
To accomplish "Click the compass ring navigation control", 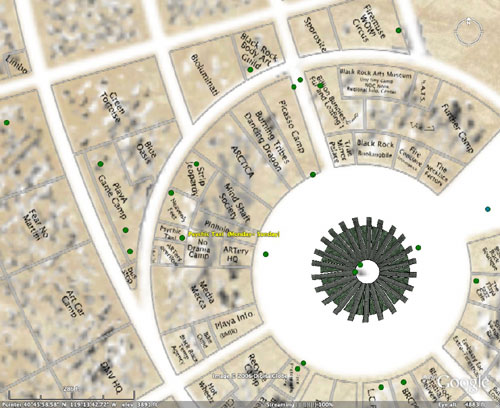I will 470,32.
